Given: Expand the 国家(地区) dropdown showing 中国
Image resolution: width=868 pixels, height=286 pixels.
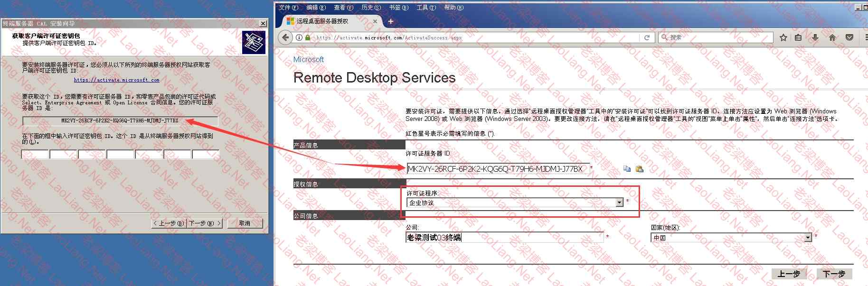Looking at the screenshot, I should [808, 238].
